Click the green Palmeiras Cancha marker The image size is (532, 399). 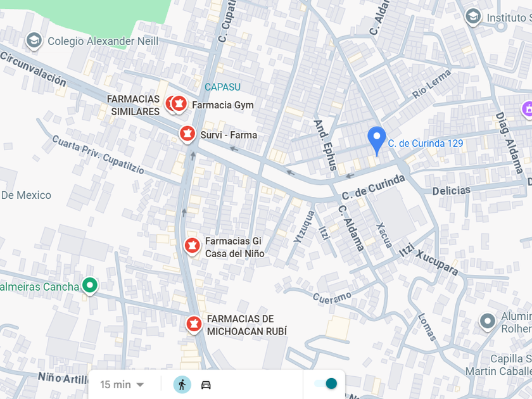[x=89, y=286]
